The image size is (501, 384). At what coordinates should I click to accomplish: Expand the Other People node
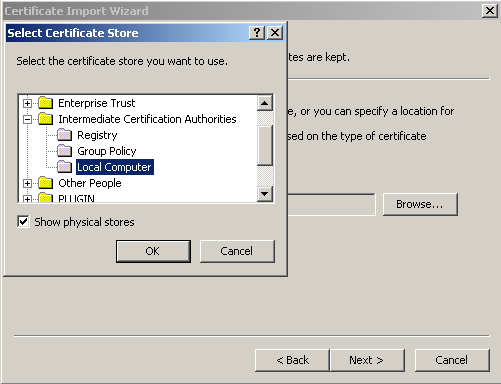[x=27, y=183]
